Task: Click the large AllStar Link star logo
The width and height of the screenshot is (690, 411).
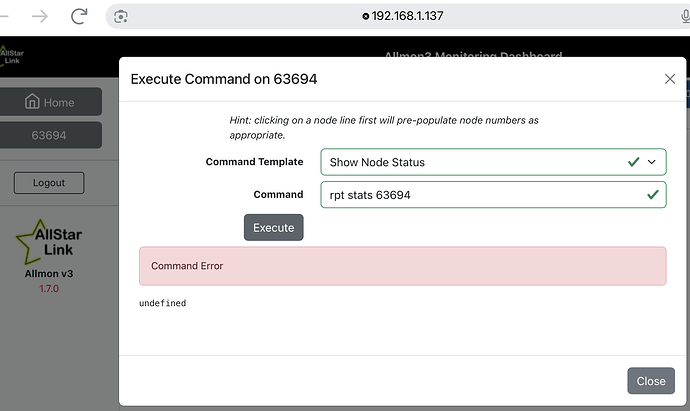Action: pos(52,241)
